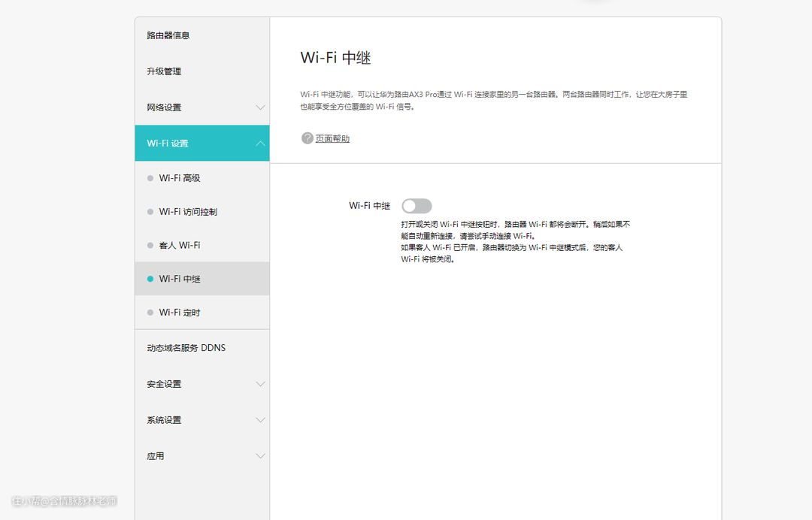Select Wi-Fi 定时 submenu item
Screen dimensions: 812x520
[x=180, y=313]
